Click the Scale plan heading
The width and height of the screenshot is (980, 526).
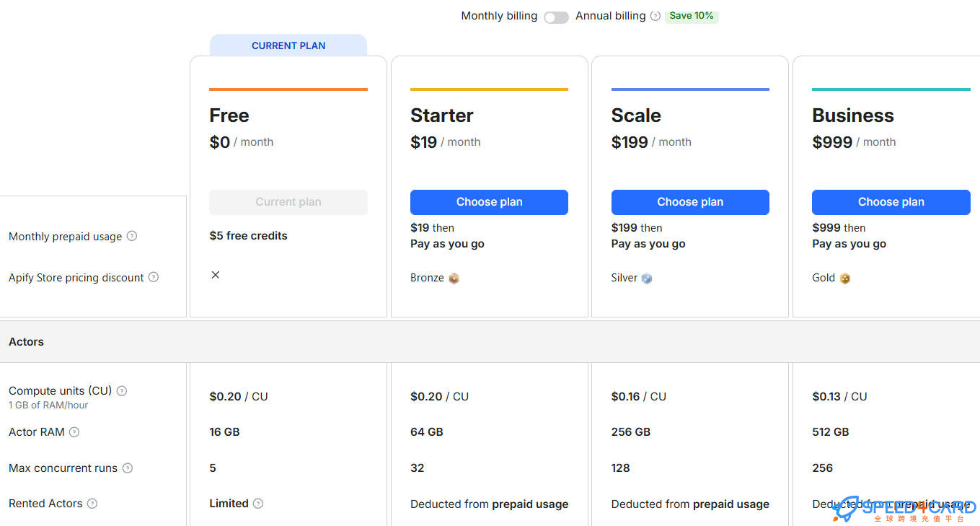636,115
